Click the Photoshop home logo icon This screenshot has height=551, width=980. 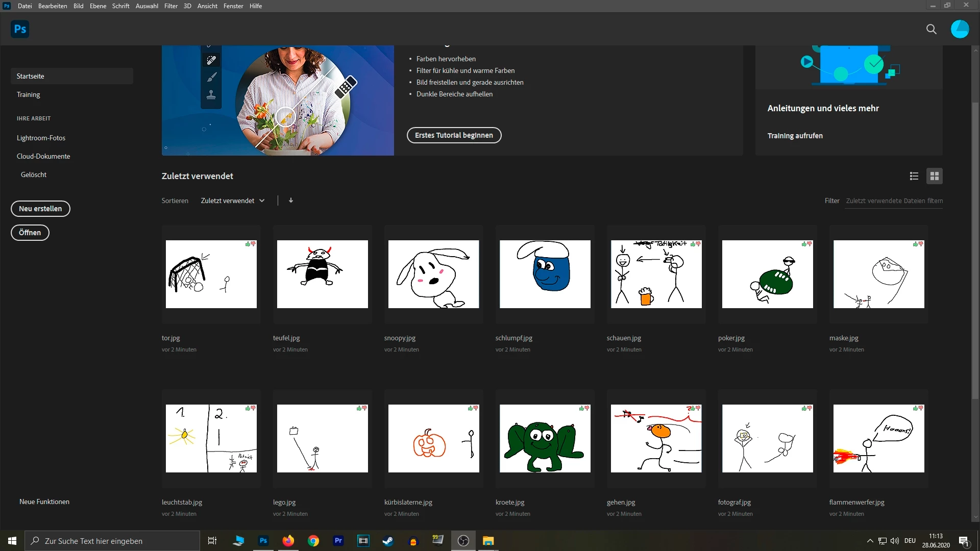click(x=20, y=29)
